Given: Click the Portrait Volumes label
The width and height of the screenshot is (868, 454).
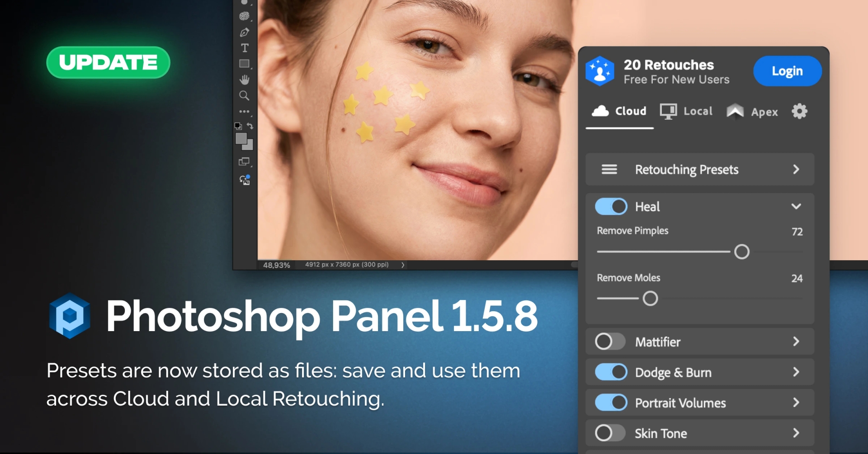Looking at the screenshot, I should [680, 403].
